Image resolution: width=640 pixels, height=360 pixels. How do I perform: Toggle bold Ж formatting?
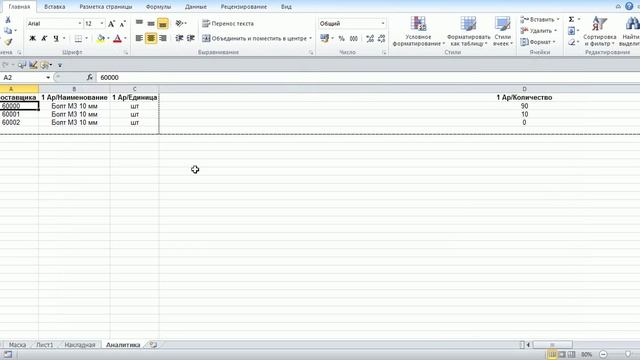coord(32,38)
